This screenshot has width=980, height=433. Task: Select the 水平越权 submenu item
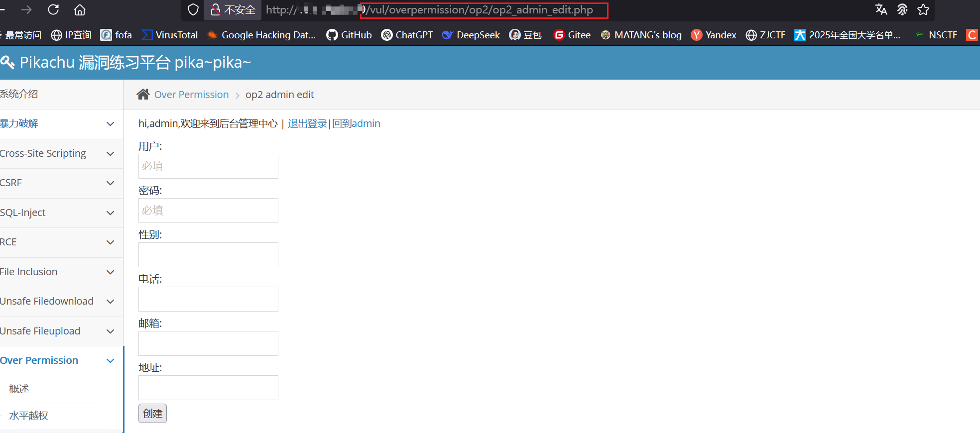[29, 416]
